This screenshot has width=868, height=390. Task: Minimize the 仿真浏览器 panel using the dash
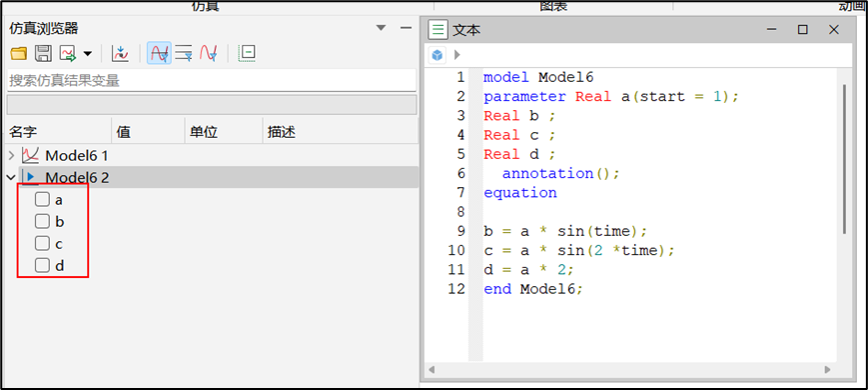(406, 28)
